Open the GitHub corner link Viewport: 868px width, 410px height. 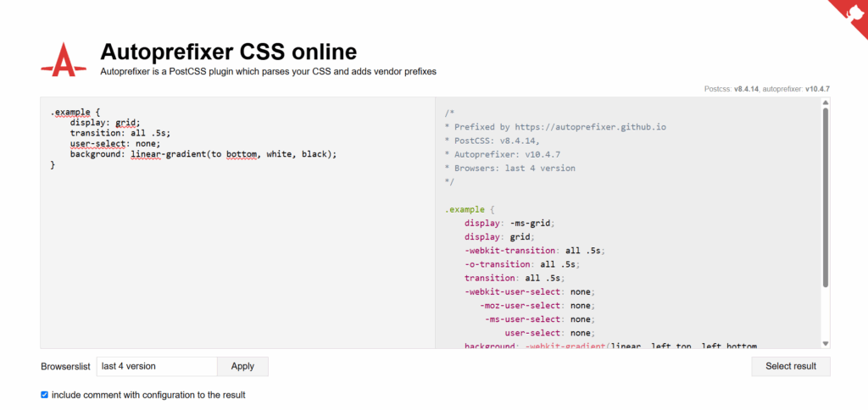[849, 15]
